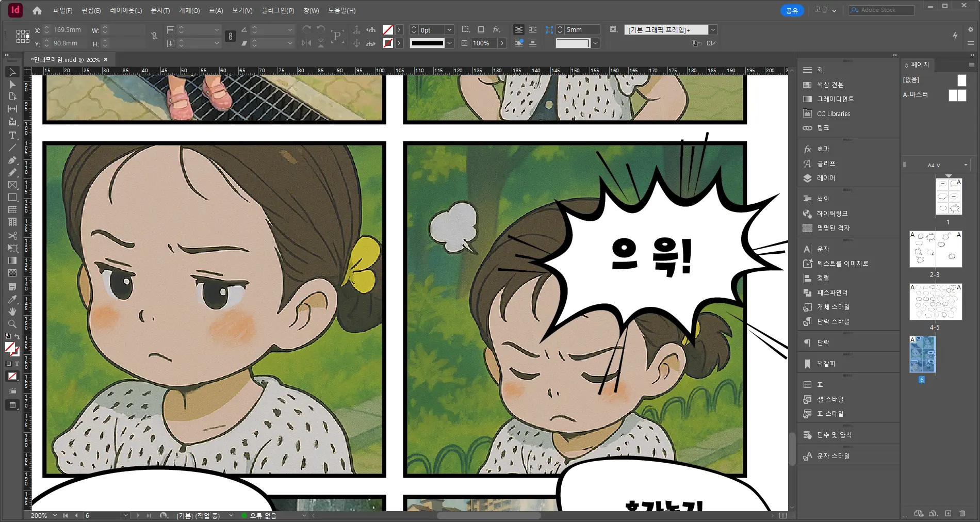Pick the Direct Selection tool
980x522 pixels.
(x=12, y=85)
